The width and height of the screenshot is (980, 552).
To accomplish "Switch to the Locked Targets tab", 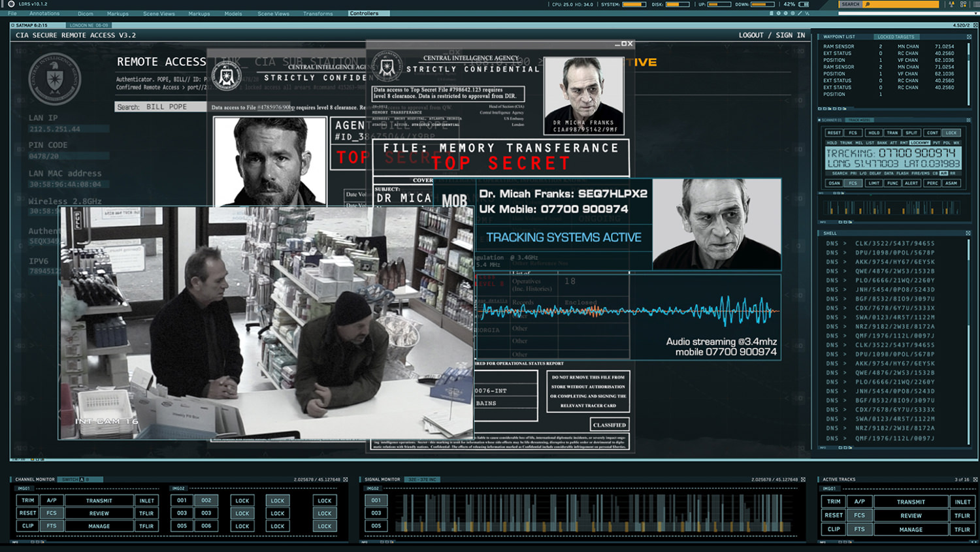I will click(896, 37).
